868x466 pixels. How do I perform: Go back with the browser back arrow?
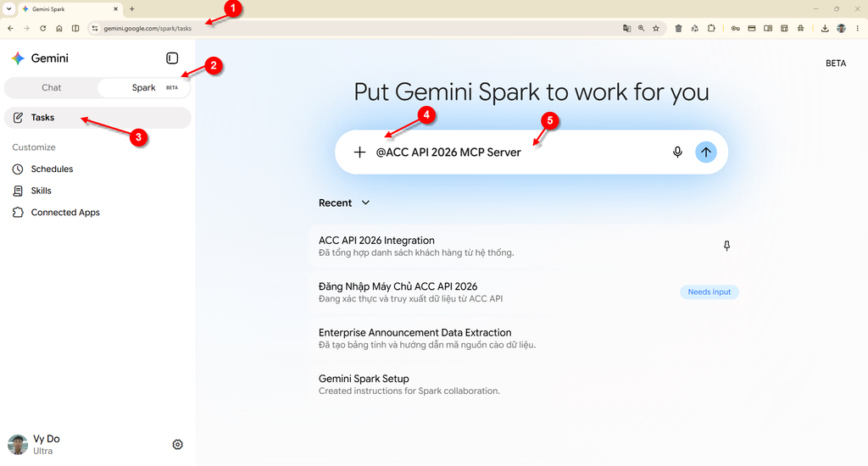[10, 28]
